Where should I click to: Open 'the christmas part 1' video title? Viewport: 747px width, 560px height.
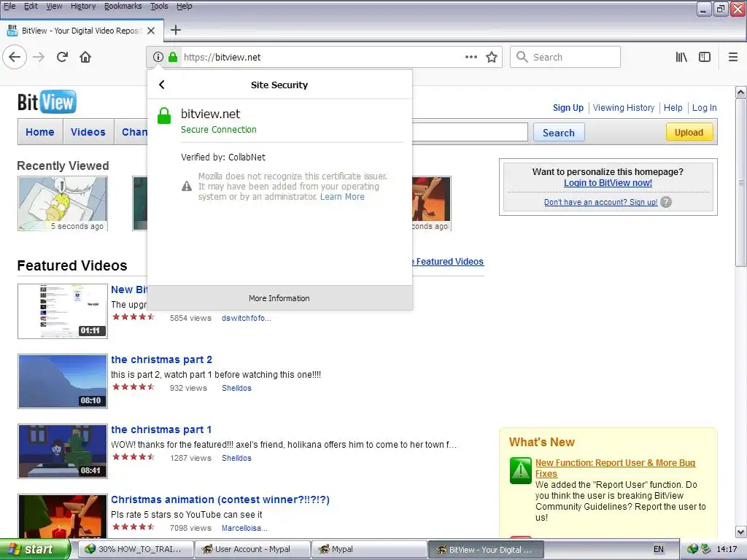[161, 429]
